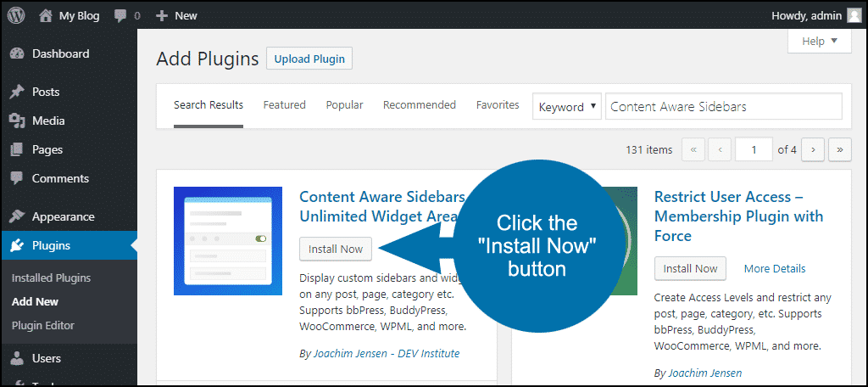Install Content Aware Sidebars with Install Now
Screen dimensions: 868x387
tap(336, 249)
